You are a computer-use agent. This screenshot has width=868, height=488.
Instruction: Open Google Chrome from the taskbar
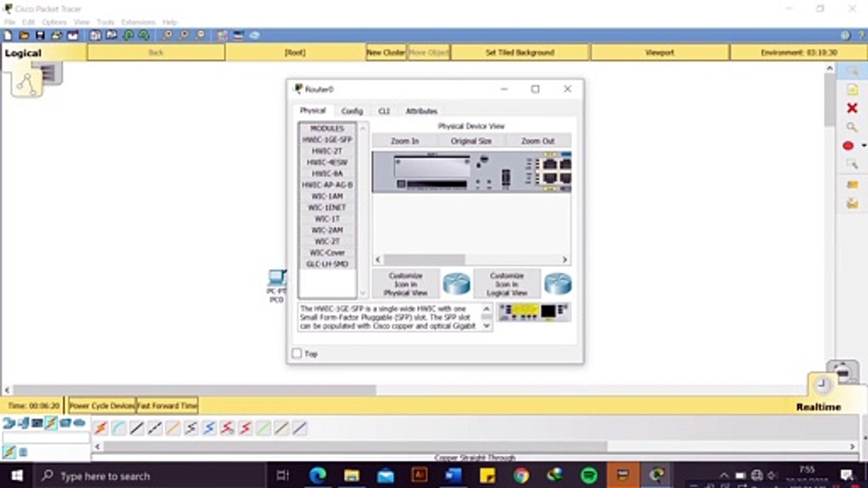pyautogui.click(x=521, y=476)
